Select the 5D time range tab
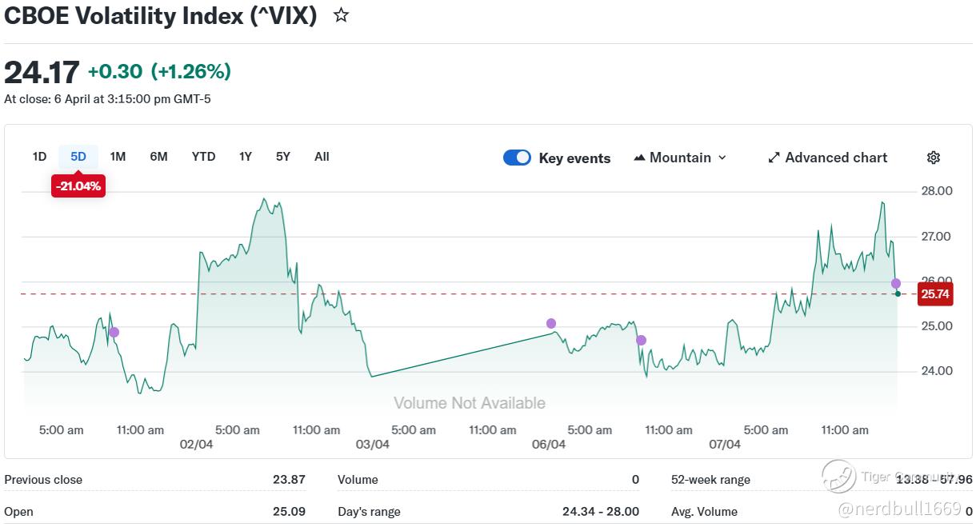 (x=78, y=157)
